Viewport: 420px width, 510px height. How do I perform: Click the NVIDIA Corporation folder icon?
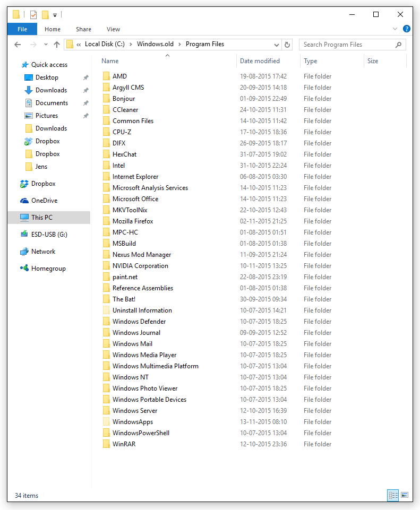coord(106,266)
